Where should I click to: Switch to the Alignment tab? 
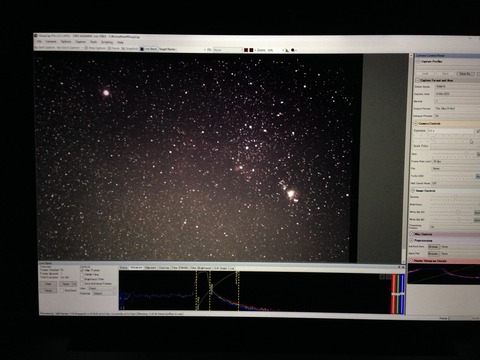pos(150,268)
